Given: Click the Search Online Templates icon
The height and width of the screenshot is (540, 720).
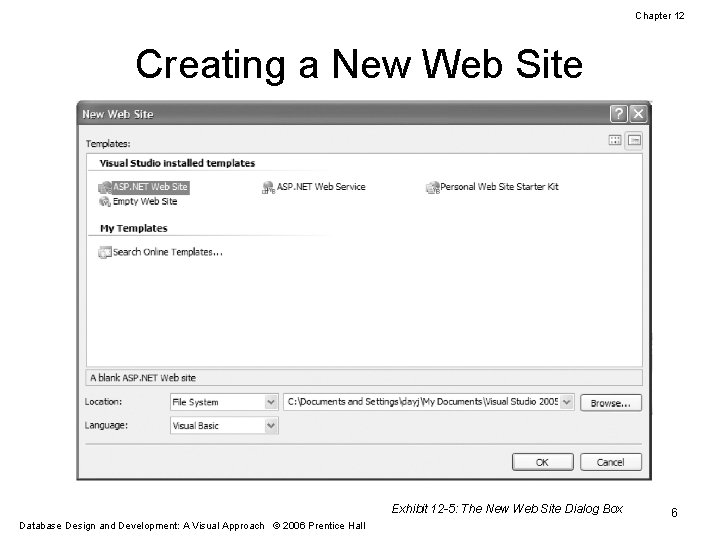Looking at the screenshot, I should coord(105,252).
